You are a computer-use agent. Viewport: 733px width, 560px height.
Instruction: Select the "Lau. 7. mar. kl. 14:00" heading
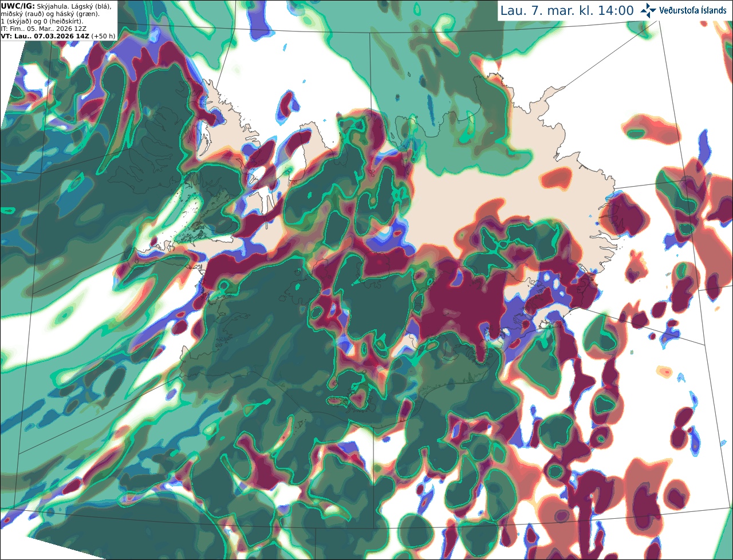pos(567,11)
